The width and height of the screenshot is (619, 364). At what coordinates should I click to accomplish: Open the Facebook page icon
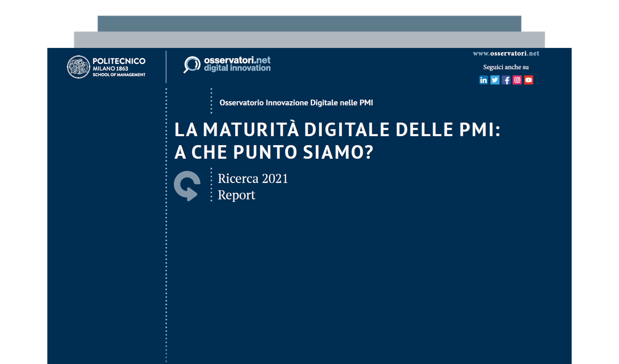coord(506,80)
